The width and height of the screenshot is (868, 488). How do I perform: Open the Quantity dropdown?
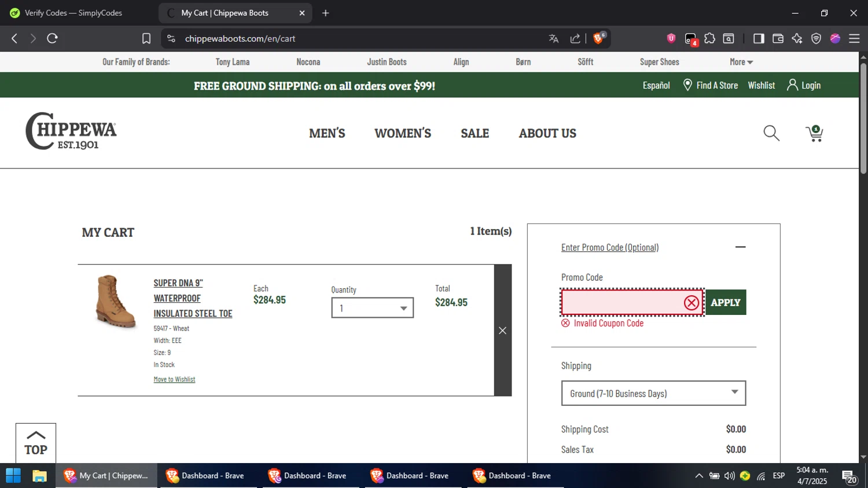point(372,308)
